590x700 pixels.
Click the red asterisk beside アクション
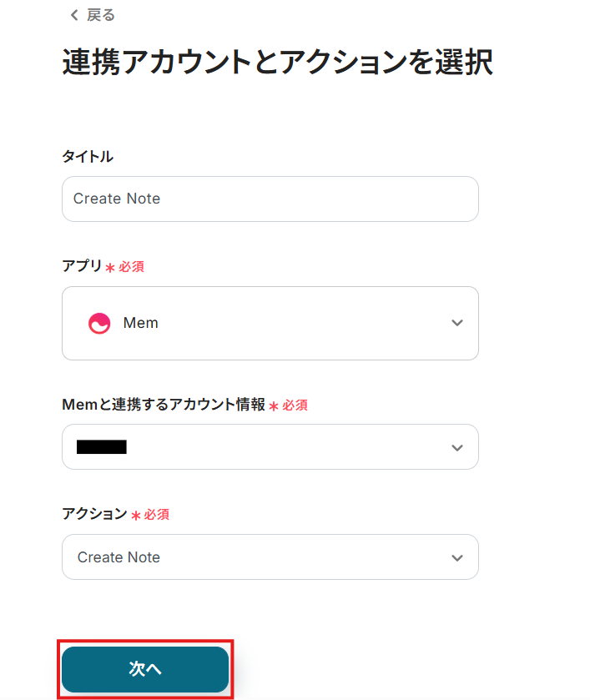coord(135,516)
